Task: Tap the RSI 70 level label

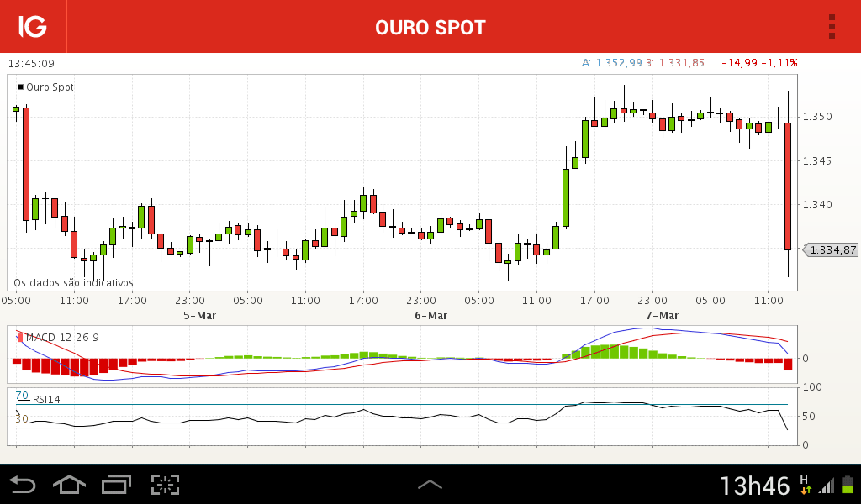Action: click(x=22, y=396)
